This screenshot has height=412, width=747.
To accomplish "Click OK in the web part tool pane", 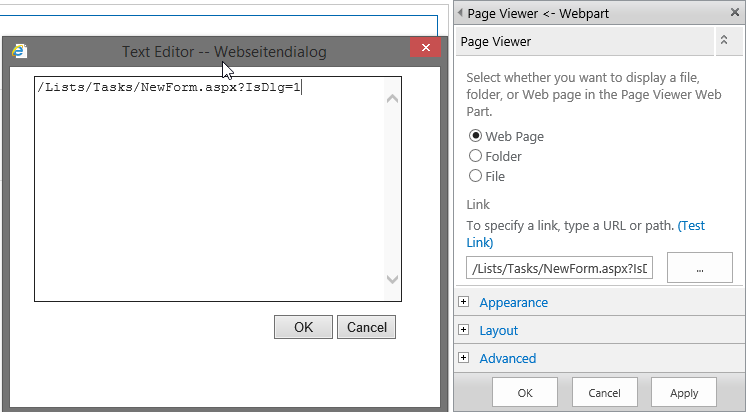I will pyautogui.click(x=525, y=393).
